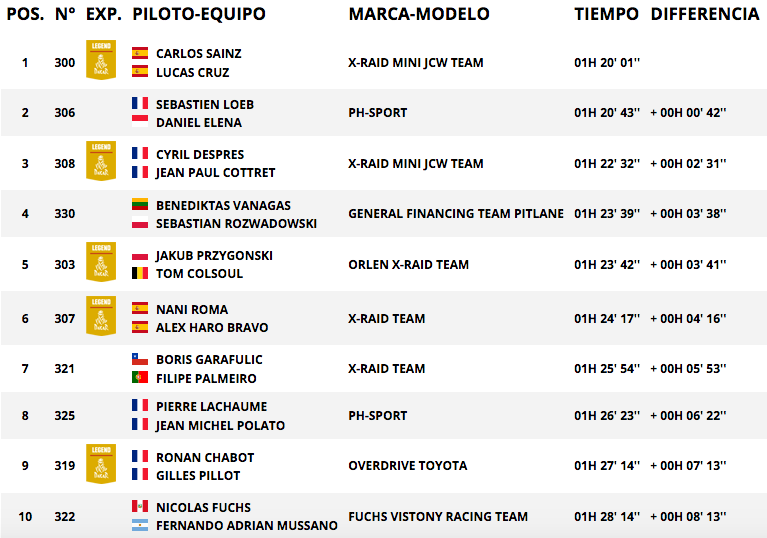Click the Chilean flag beside Boris Garafulic
767x538 pixels.
pyautogui.click(x=140, y=359)
